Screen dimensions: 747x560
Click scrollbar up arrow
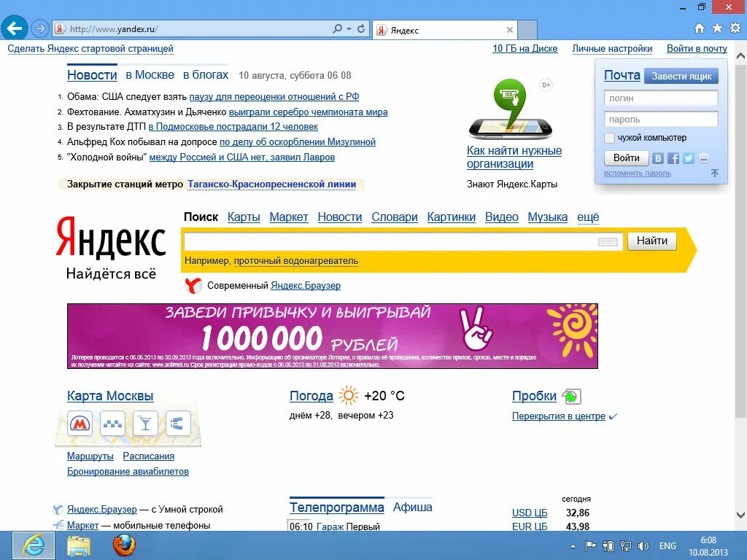[x=741, y=56]
